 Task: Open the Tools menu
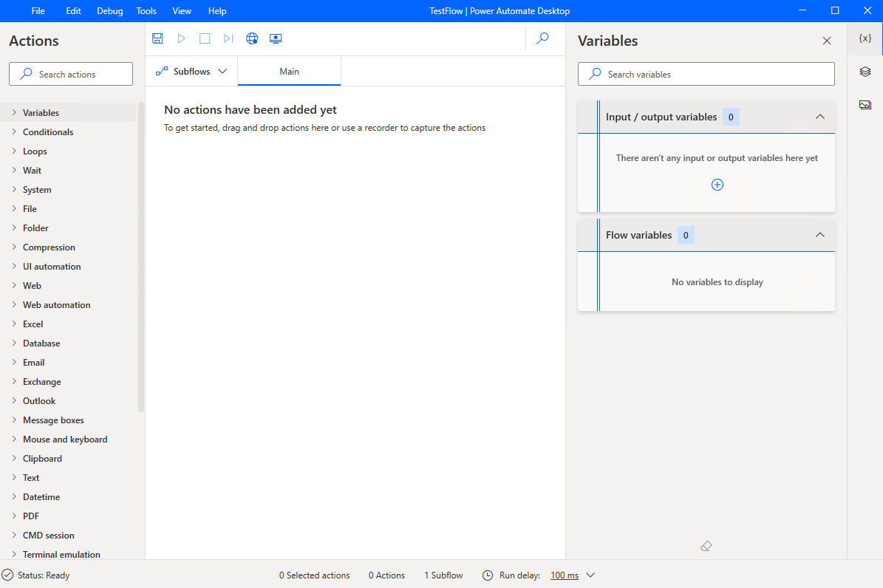coord(146,10)
